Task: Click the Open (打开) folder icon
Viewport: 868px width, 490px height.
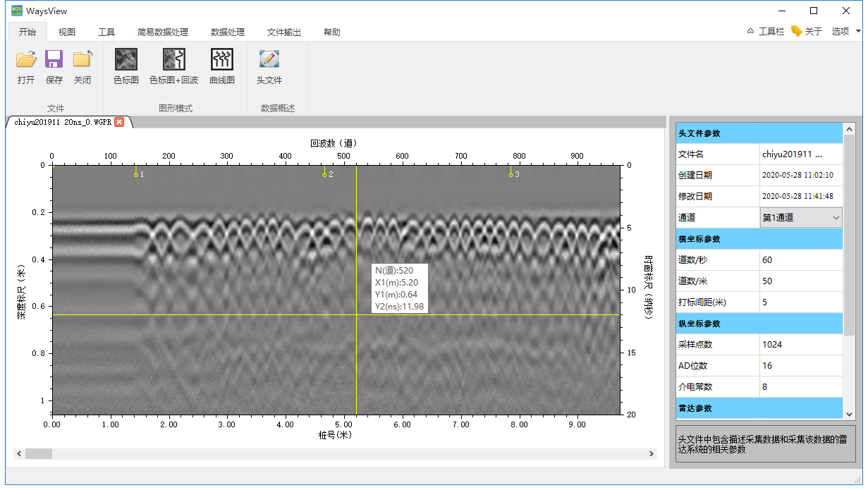Action: pos(26,59)
